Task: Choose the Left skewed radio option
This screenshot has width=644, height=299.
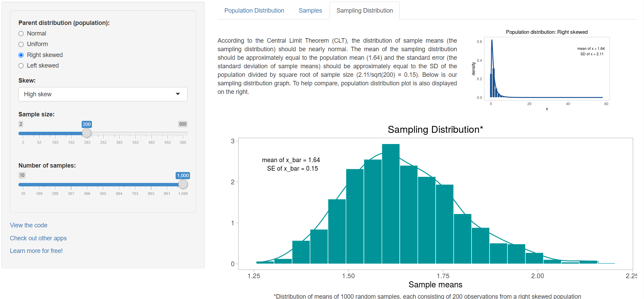Action: click(x=21, y=66)
